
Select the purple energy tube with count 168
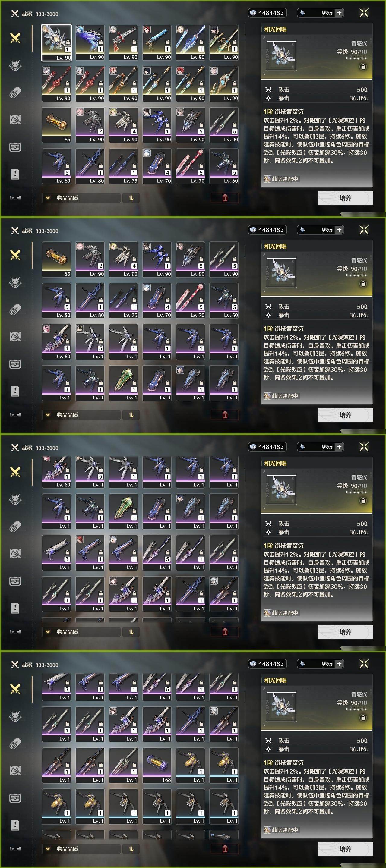tap(157, 765)
